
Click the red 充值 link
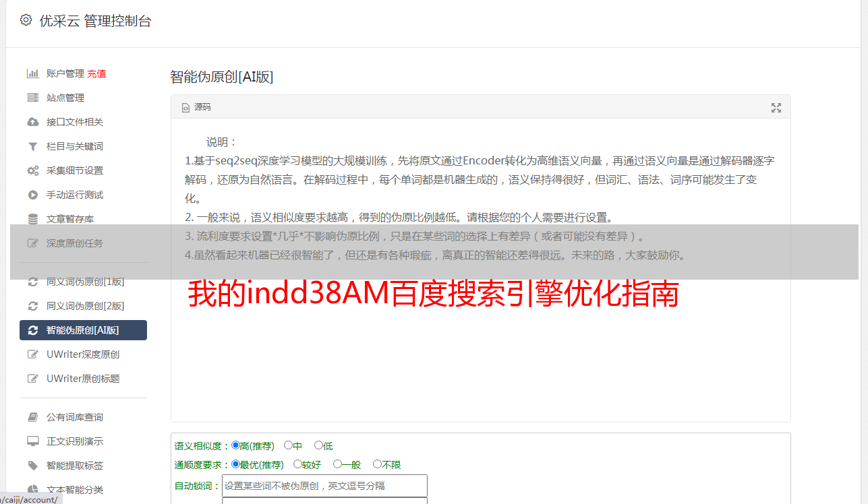pos(96,73)
